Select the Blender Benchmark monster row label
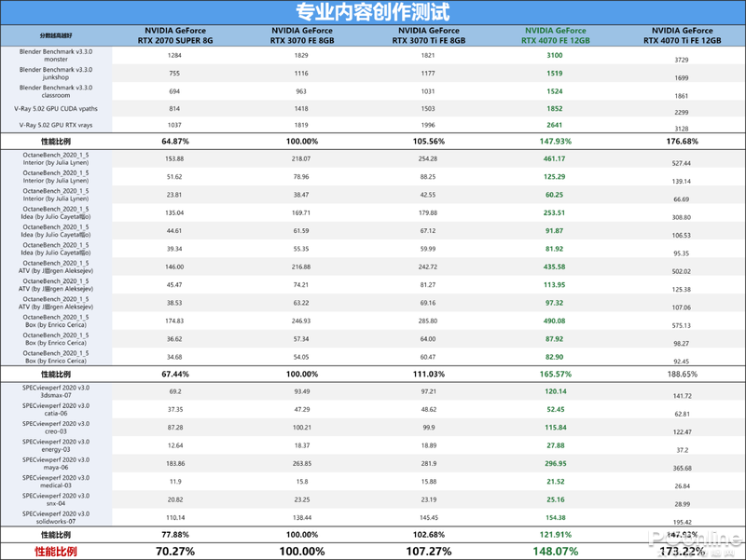746x560 pixels. (x=56, y=56)
